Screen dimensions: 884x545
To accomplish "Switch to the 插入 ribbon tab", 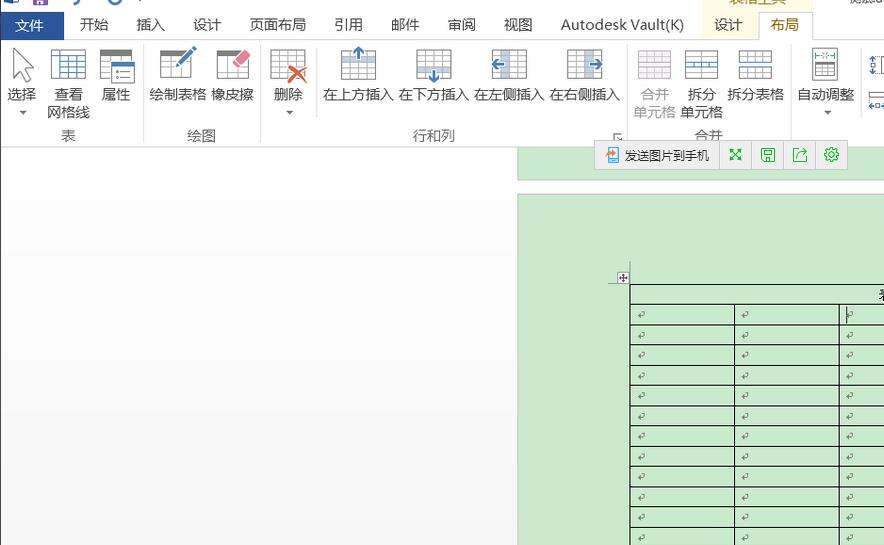I will pos(151,25).
